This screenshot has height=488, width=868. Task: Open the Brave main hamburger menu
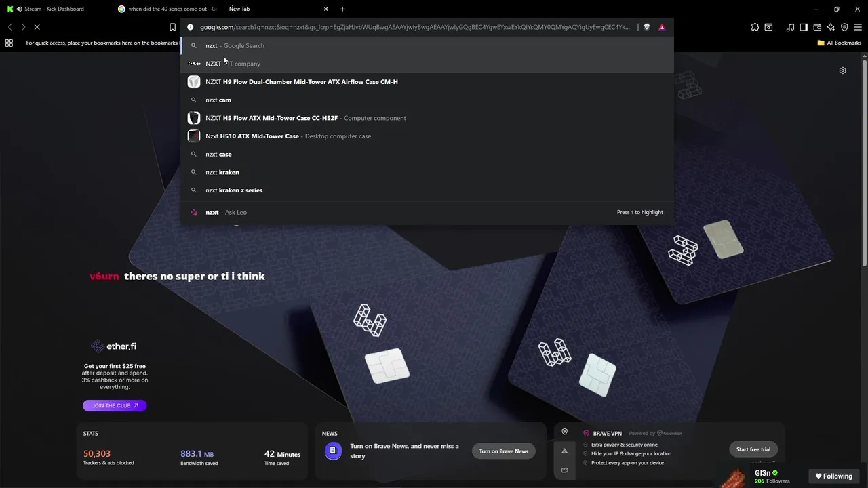pyautogui.click(x=858, y=27)
